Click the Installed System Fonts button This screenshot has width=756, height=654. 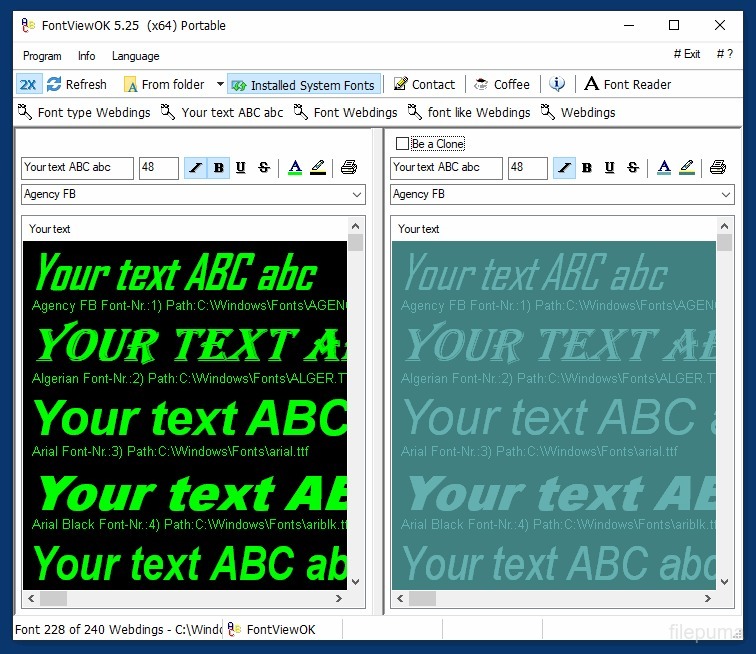click(x=303, y=85)
